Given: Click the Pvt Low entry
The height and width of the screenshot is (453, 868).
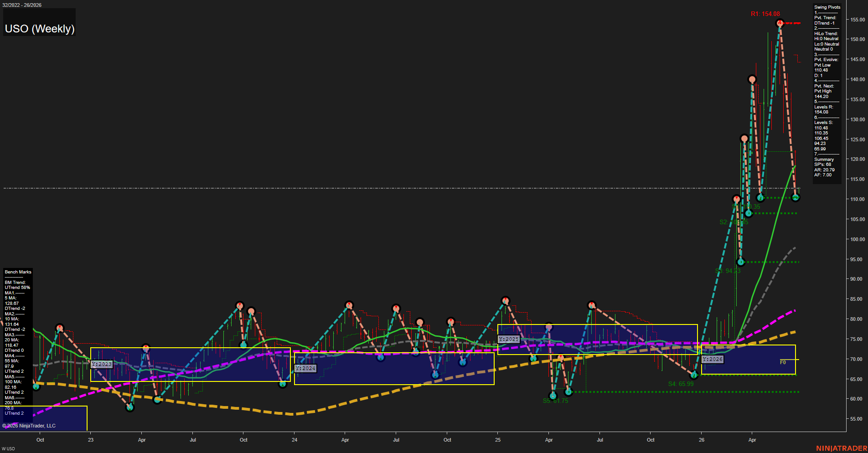Looking at the screenshot, I should 822,65.
